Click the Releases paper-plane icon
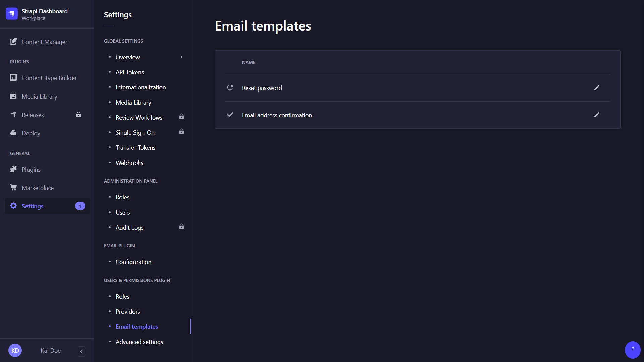 (13, 114)
